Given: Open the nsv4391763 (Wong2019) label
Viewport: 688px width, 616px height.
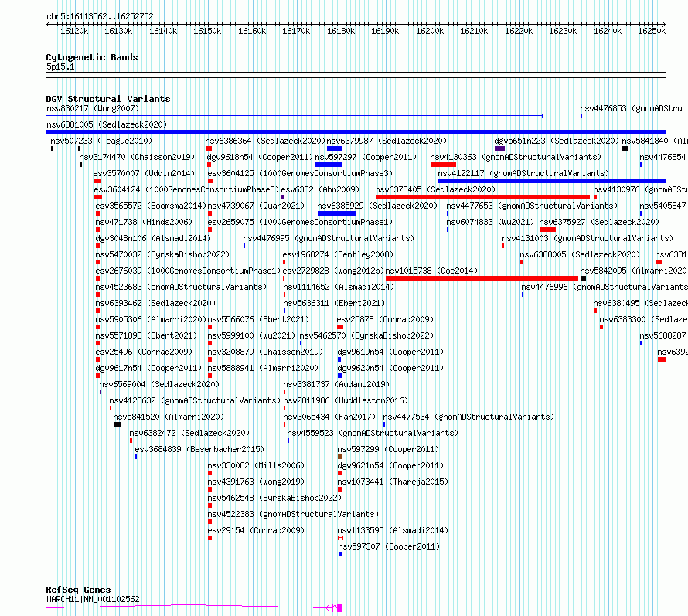Looking at the screenshot, I should 256,482.
